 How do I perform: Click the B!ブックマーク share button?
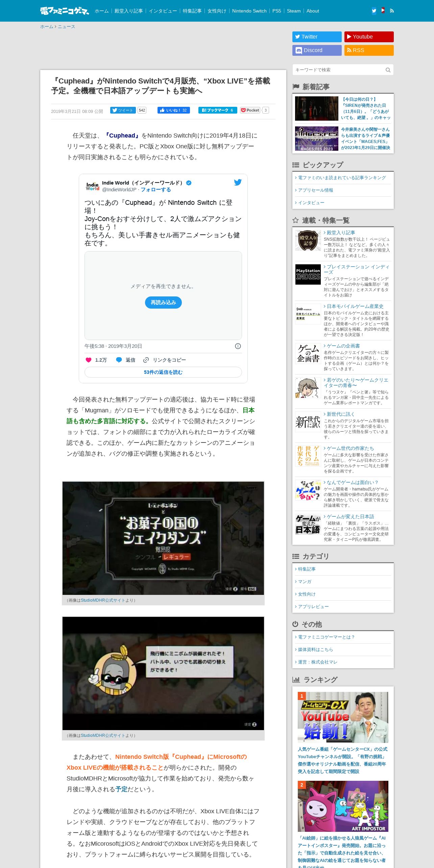pyautogui.click(x=218, y=110)
